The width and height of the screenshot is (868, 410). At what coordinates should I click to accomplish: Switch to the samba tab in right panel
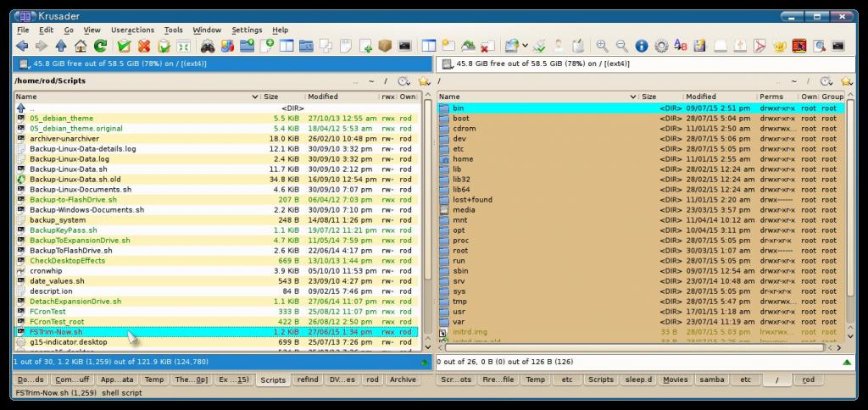coord(711,380)
